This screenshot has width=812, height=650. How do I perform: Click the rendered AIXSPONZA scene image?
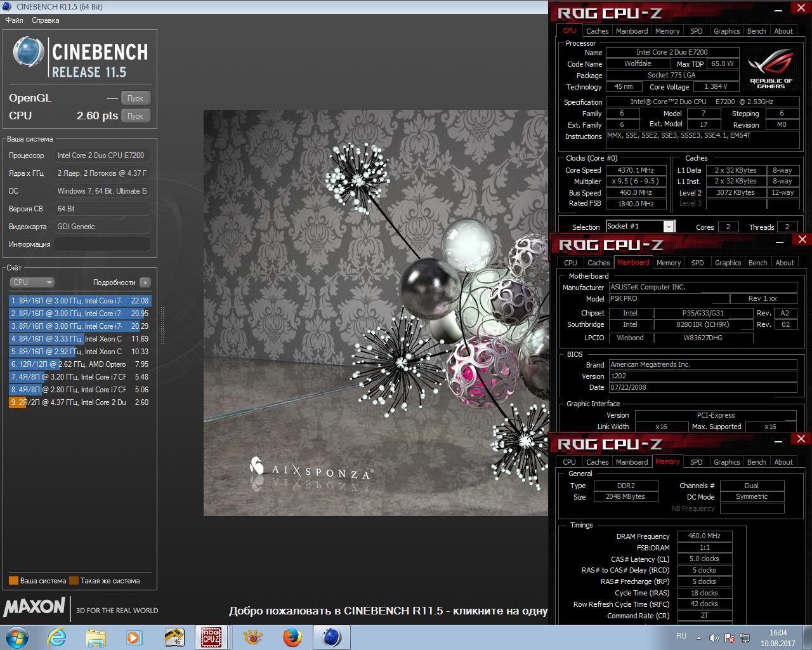click(x=376, y=313)
